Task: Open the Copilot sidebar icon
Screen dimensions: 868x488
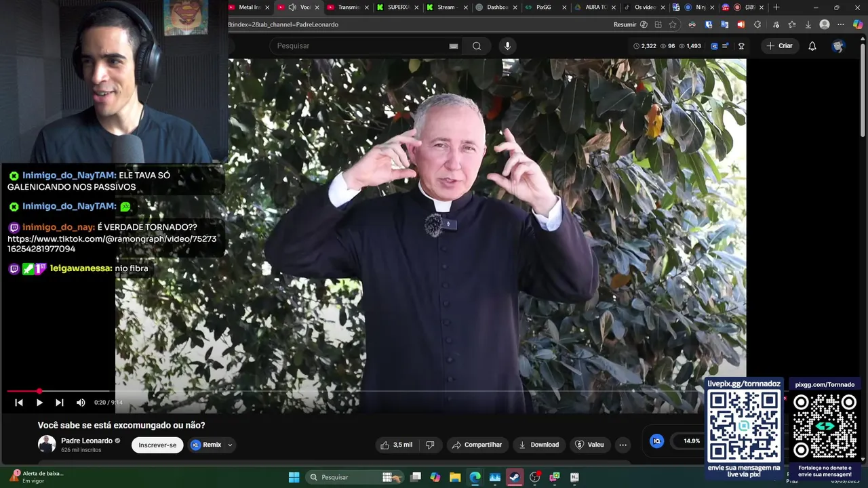Action: (858, 24)
